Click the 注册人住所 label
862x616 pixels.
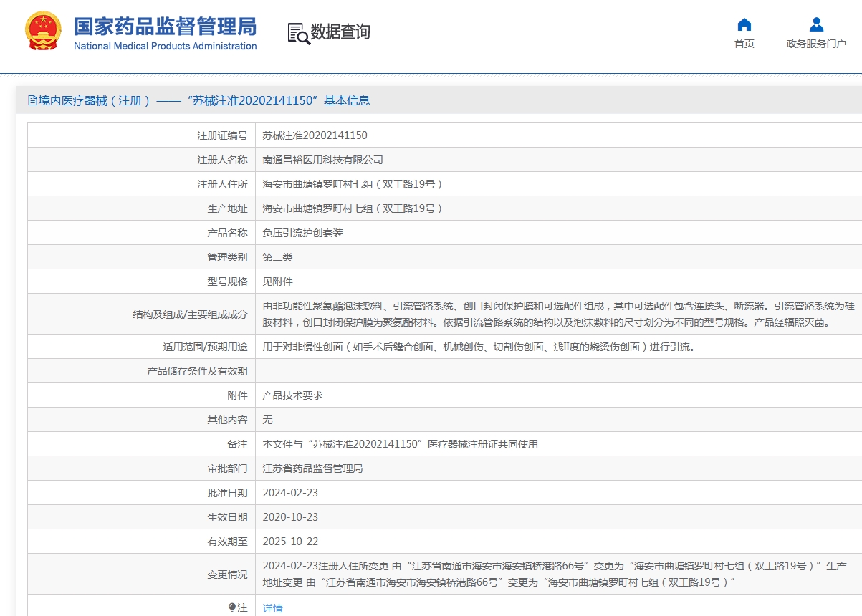222,184
